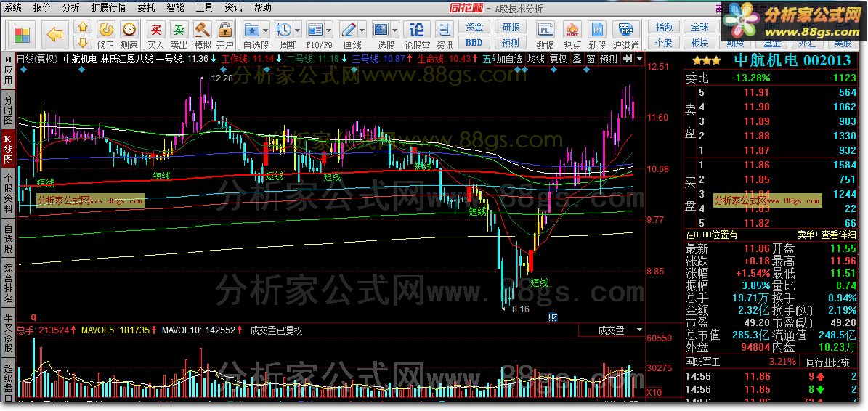Open the 同行业比较 link
Viewport: 868px width, 411px height.
[828, 362]
